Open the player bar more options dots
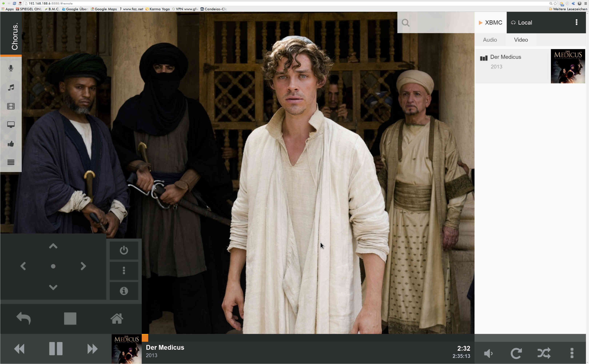Screen dimensions: 589x364 tap(572, 353)
